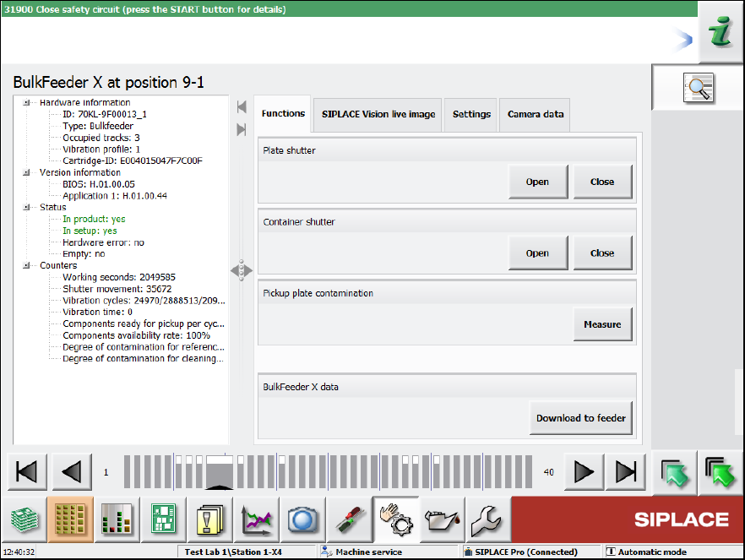Open the wrench settings icon
The width and height of the screenshot is (745, 560).
[488, 519]
